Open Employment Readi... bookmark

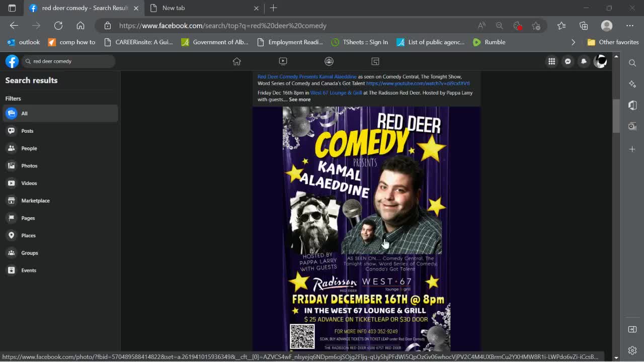(x=290, y=42)
